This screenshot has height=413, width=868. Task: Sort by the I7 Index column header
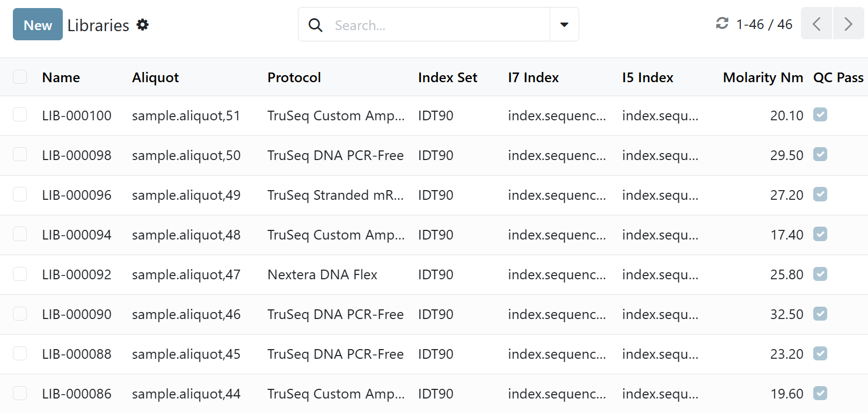533,77
